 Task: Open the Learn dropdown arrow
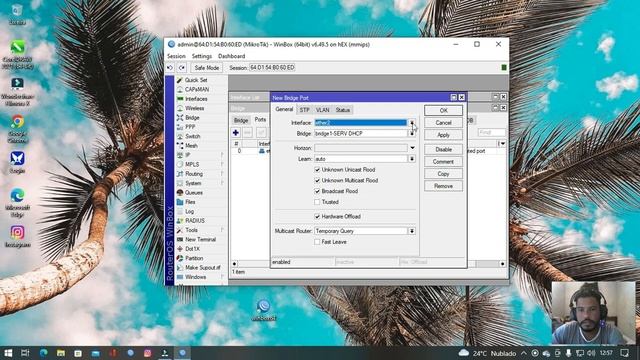coord(412,159)
